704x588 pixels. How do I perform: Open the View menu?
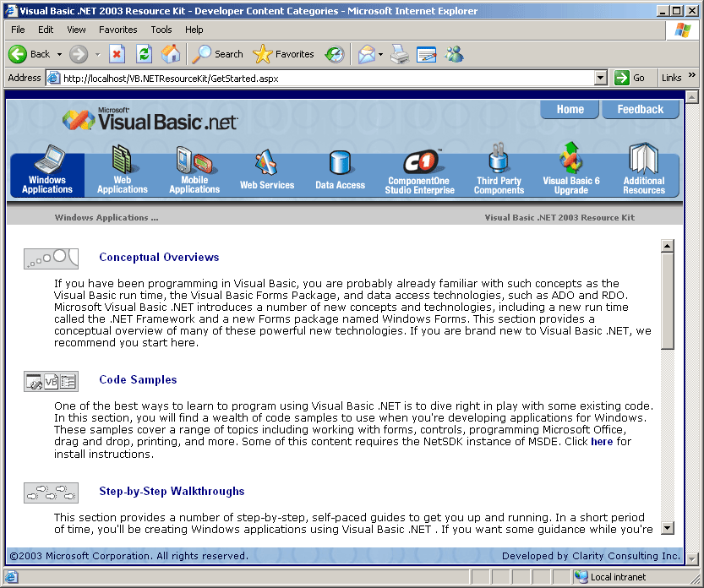pos(76,30)
